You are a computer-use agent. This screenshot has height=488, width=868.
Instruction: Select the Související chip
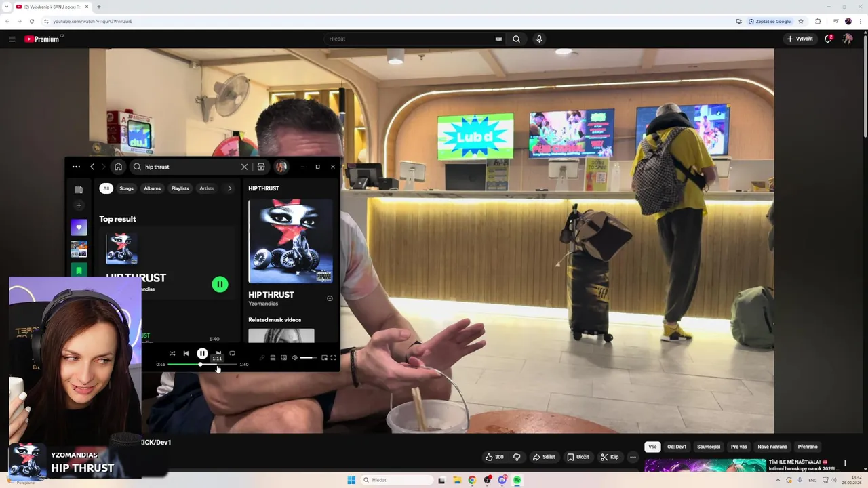pyautogui.click(x=709, y=447)
